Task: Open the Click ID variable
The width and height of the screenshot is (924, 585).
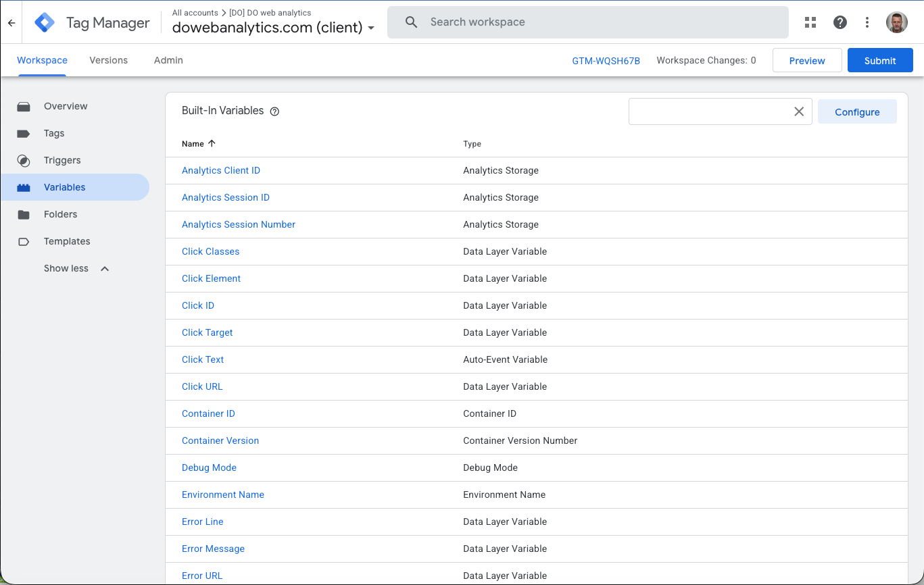Action: point(198,305)
